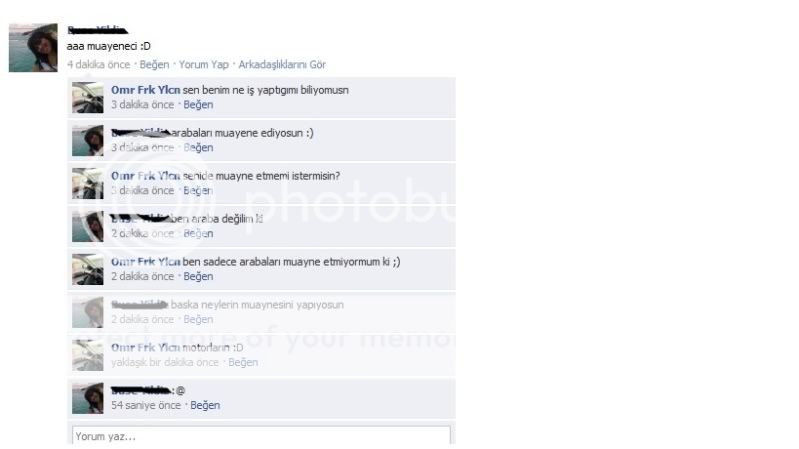This screenshot has height=449, width=799.
Task: Click Omr Frk Ylcn name in first comment
Action: pos(146,90)
